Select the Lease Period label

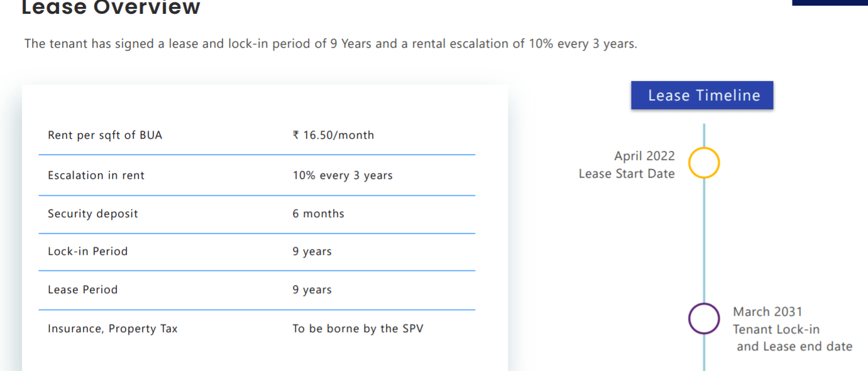(x=83, y=289)
